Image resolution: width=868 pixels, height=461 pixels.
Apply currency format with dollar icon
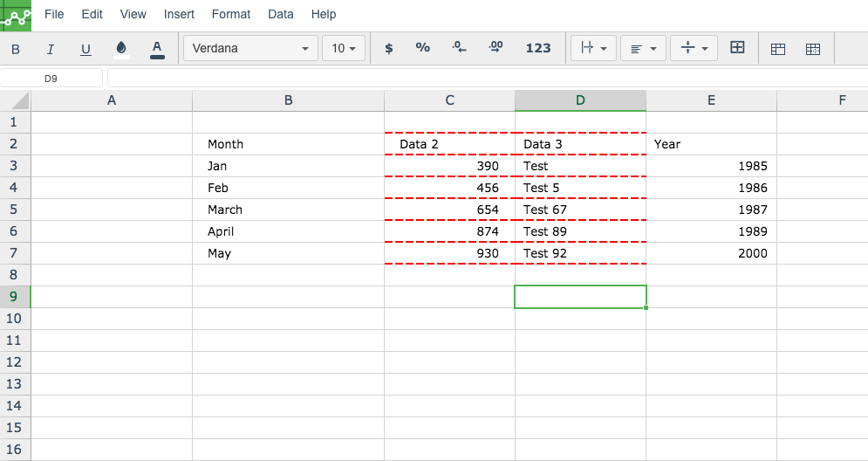(388, 48)
